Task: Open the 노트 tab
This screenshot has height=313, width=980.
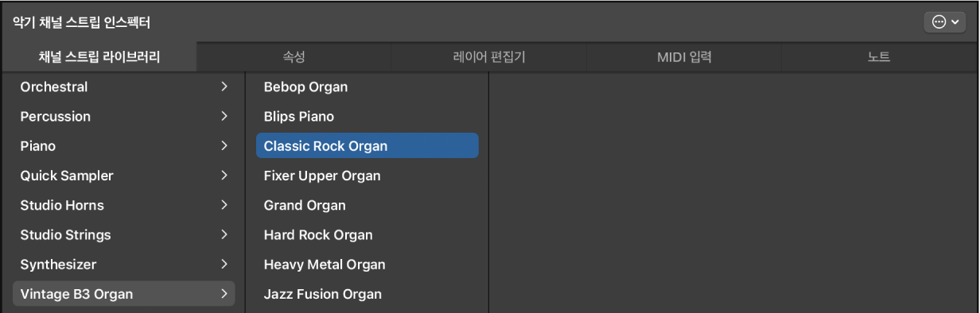Action: (x=879, y=57)
